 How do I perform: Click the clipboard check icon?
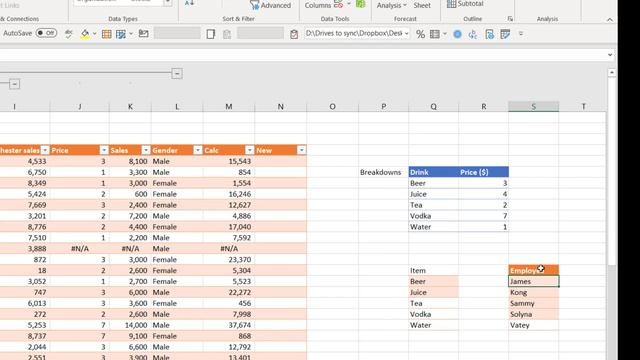[294, 34]
